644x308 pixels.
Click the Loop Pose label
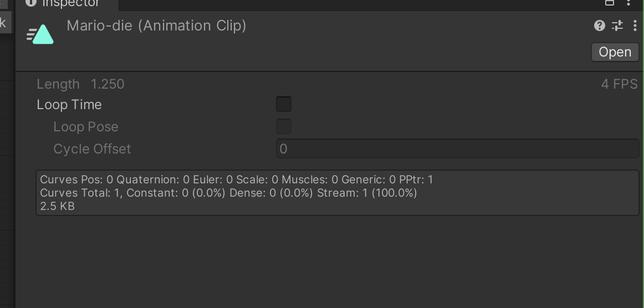point(86,127)
